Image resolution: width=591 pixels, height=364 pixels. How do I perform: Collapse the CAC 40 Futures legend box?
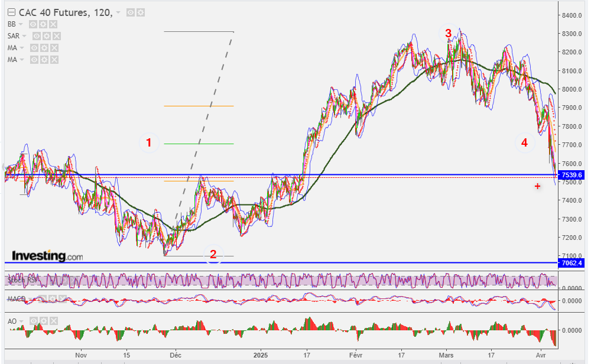[12, 12]
